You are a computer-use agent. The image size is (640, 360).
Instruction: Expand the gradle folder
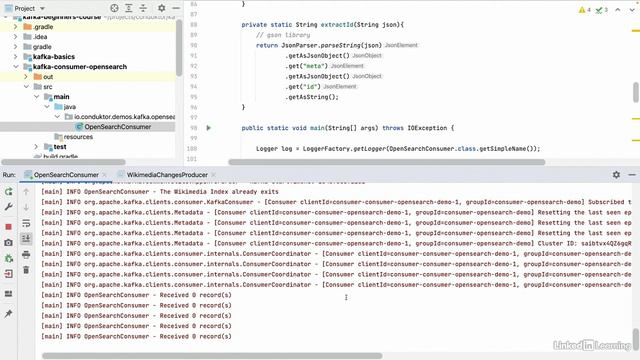pyautogui.click(x=16, y=47)
